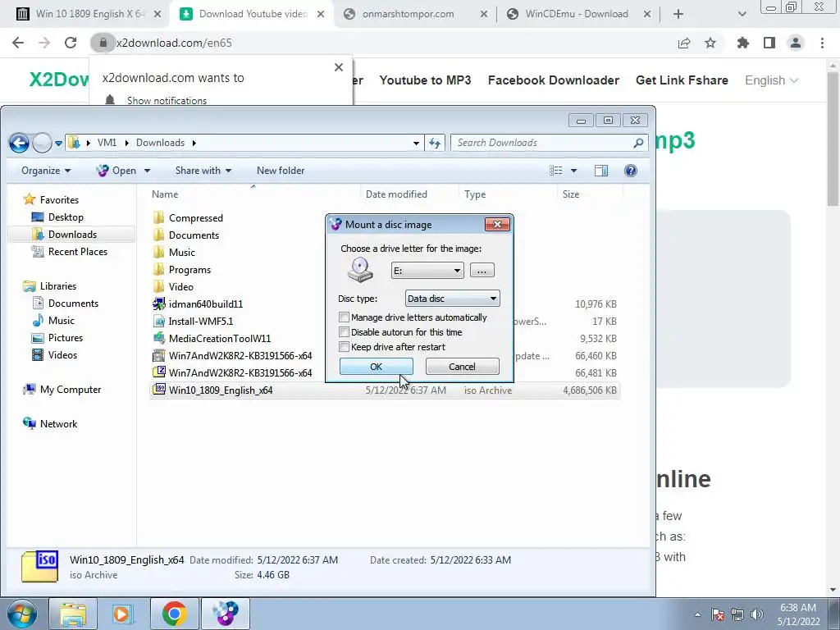Viewport: 840px width, 630px height.
Task: Open the Windows Start button
Action: click(21, 614)
